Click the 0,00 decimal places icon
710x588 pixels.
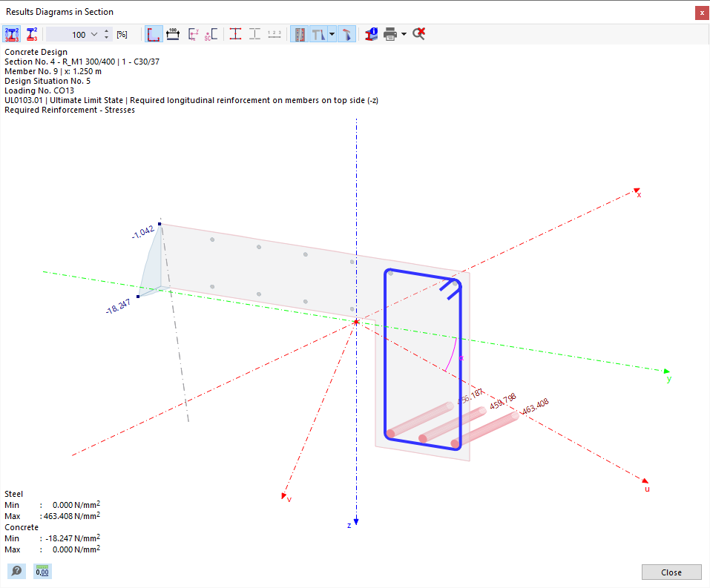(42, 571)
